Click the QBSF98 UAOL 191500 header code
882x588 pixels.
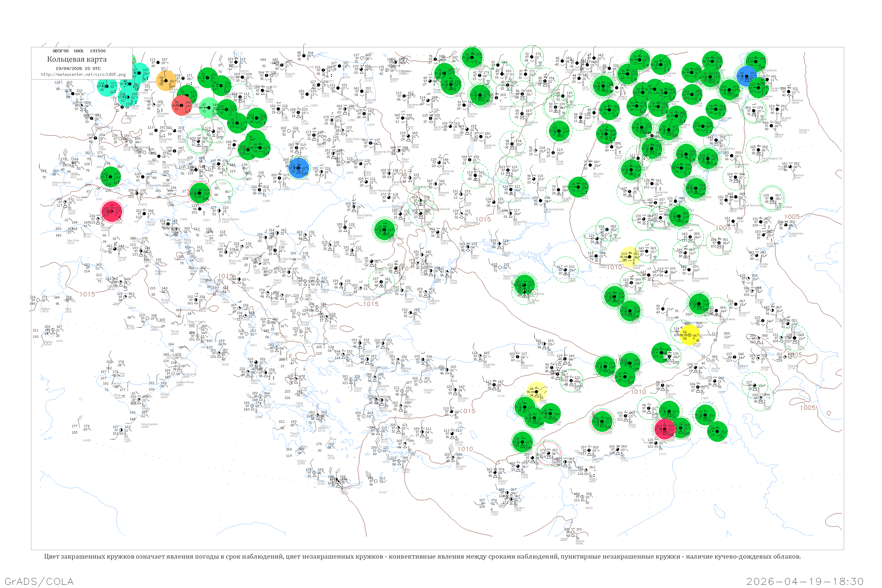pyautogui.click(x=79, y=51)
